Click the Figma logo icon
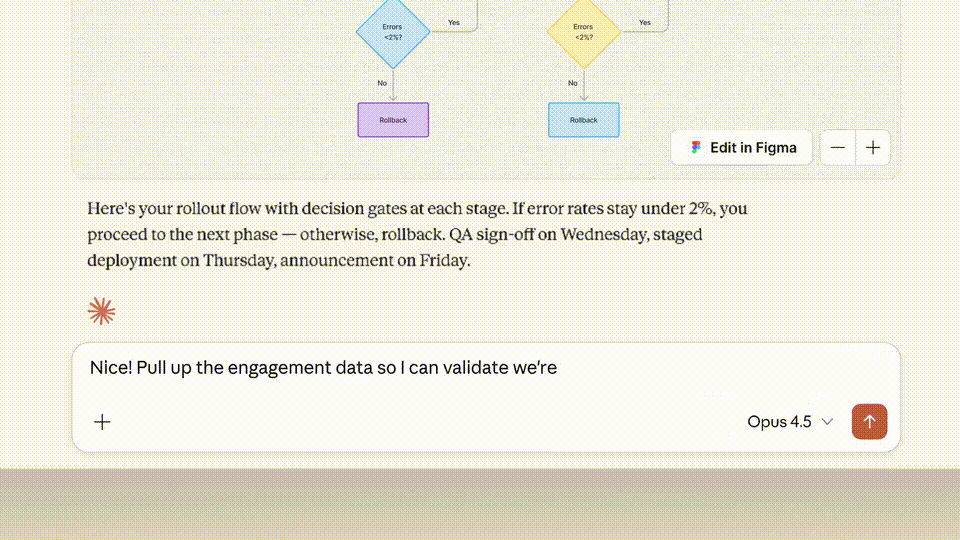Screen dimensions: 960x540 [x=697, y=148]
